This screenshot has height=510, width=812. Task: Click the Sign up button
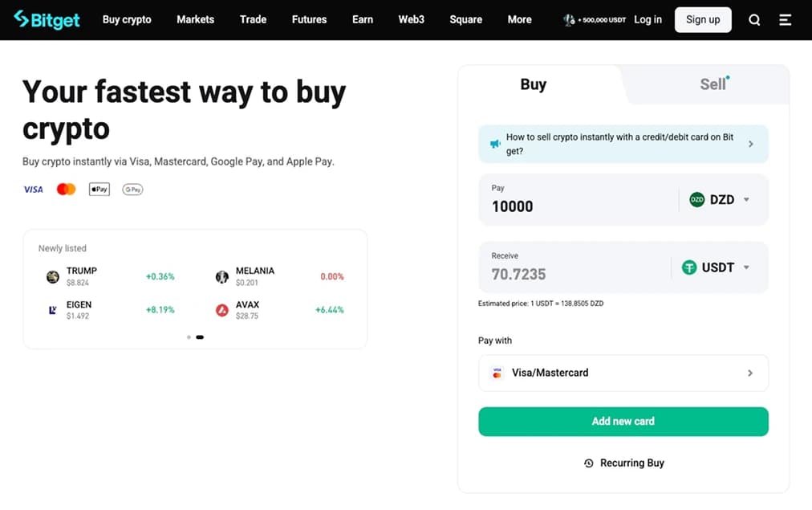coord(703,19)
